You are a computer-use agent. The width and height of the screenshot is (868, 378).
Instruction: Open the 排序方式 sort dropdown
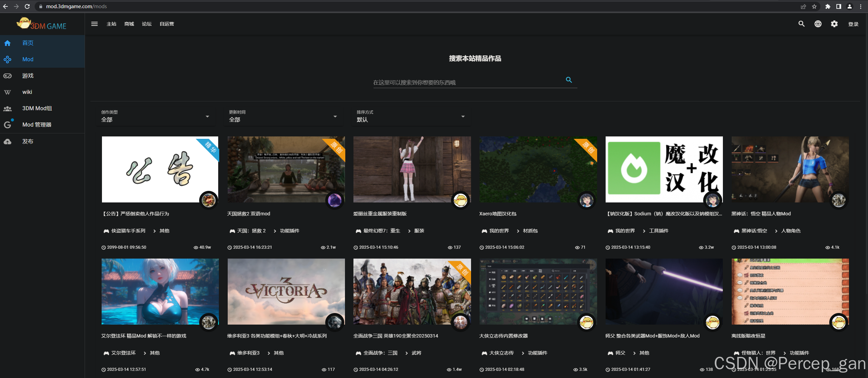click(411, 117)
